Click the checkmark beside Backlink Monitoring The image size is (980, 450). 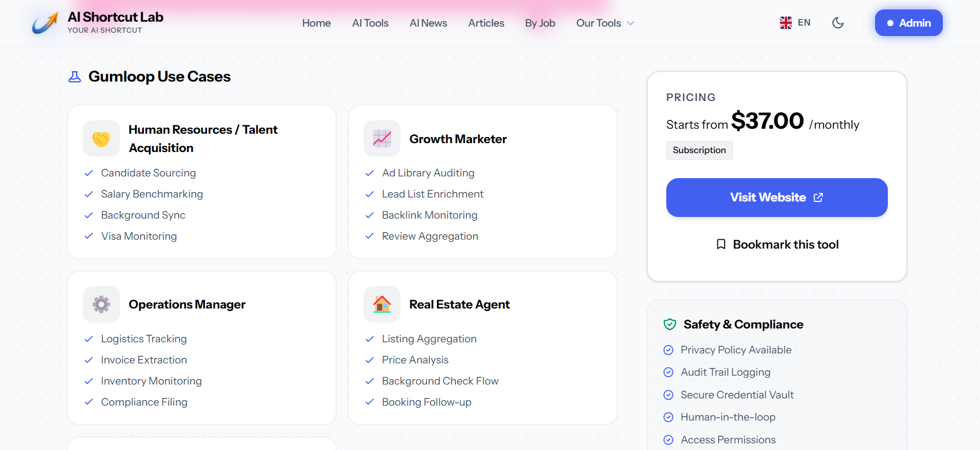pyautogui.click(x=370, y=215)
